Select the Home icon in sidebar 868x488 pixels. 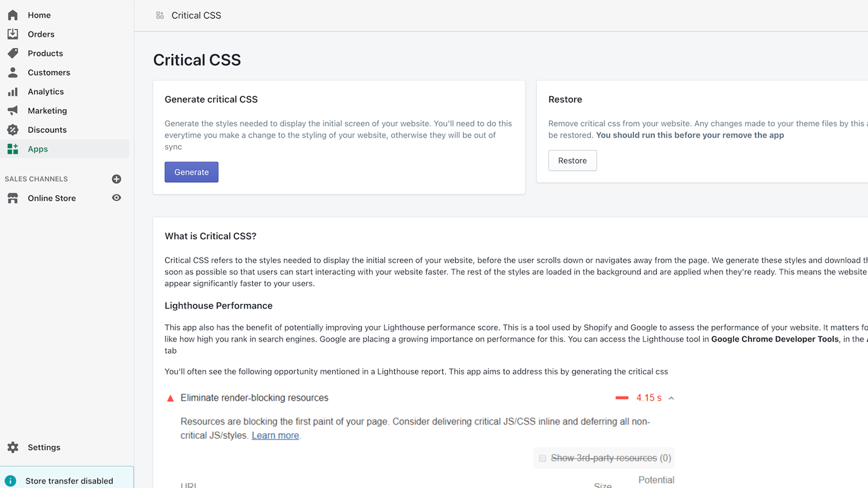[x=12, y=15]
